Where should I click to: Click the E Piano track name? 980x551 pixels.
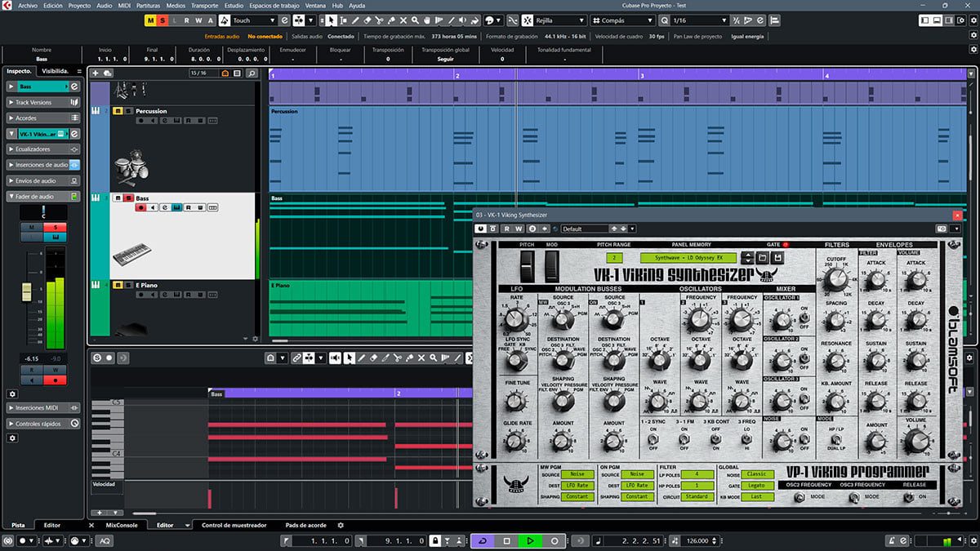coord(148,285)
